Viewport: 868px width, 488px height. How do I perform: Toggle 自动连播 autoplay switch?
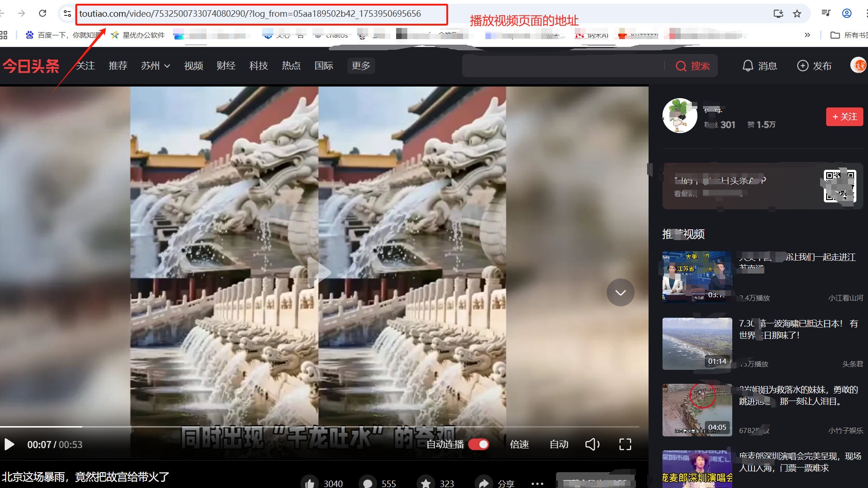479,444
